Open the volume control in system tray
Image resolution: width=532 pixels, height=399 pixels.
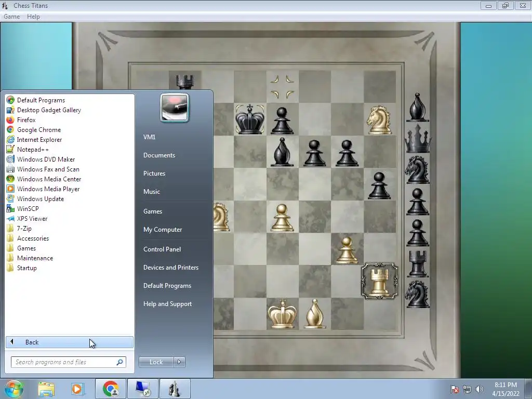[480, 389]
